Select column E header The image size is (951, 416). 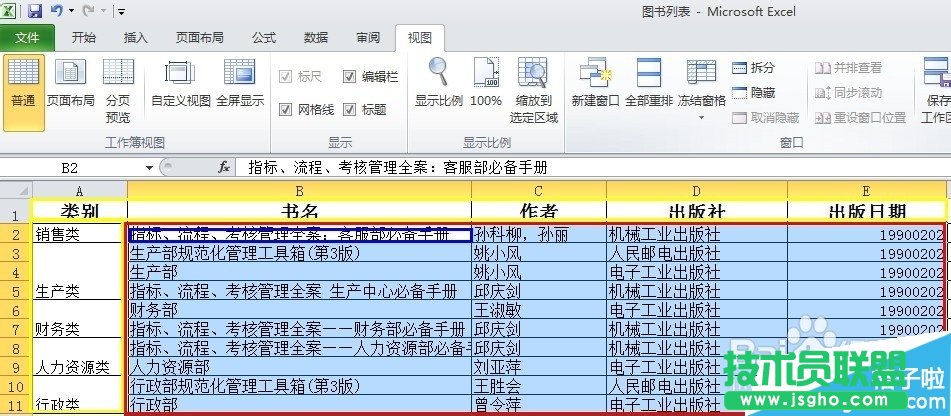click(x=866, y=191)
